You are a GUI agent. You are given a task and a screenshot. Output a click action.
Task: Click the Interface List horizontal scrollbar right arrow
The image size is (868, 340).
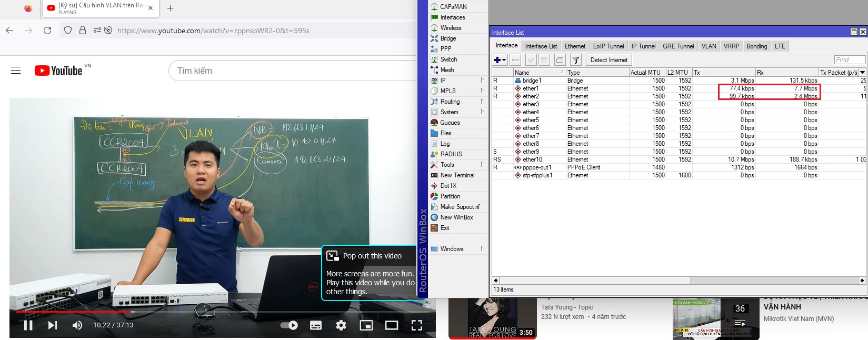coord(862,281)
